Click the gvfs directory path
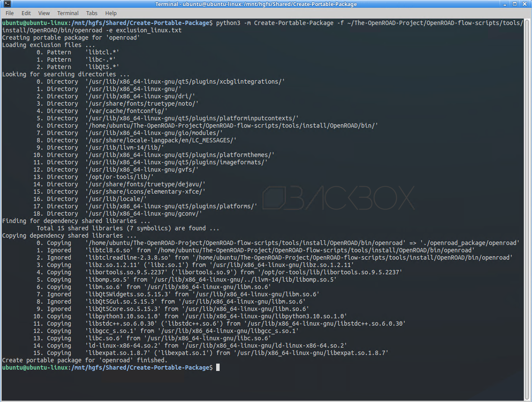Viewport: 532px width, 402px height. (x=142, y=170)
